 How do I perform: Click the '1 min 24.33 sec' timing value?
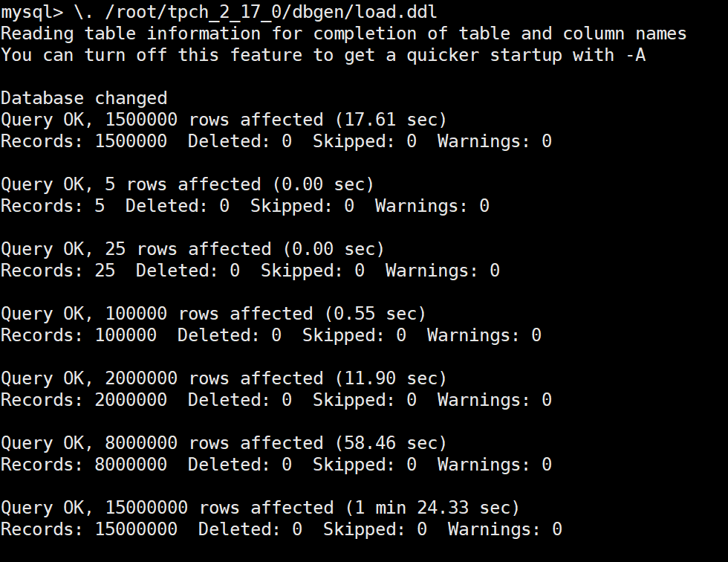432,508
